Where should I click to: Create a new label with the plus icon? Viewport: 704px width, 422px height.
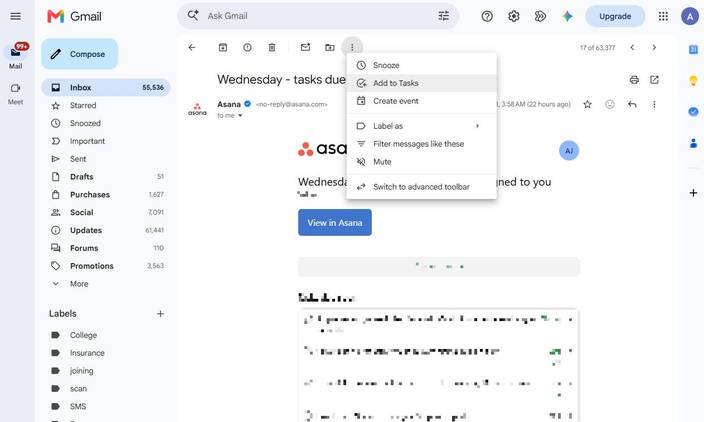click(x=160, y=314)
